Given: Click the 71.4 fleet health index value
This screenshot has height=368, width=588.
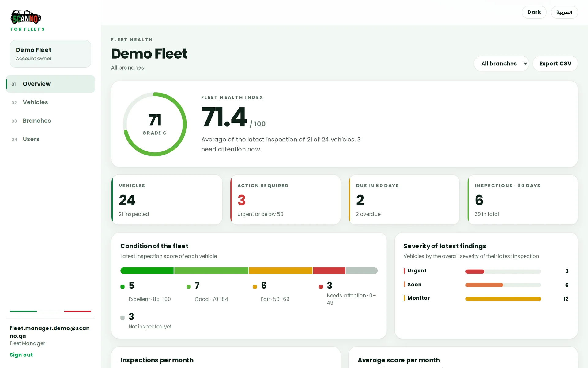Looking at the screenshot, I should click(224, 117).
